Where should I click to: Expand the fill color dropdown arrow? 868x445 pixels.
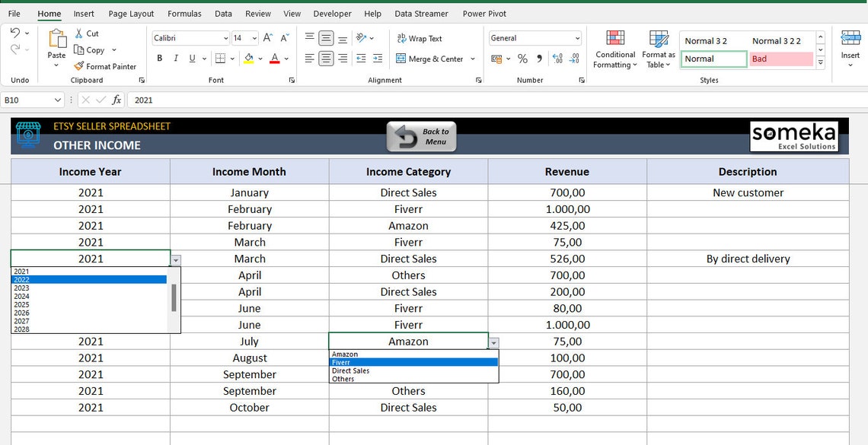[x=260, y=59]
